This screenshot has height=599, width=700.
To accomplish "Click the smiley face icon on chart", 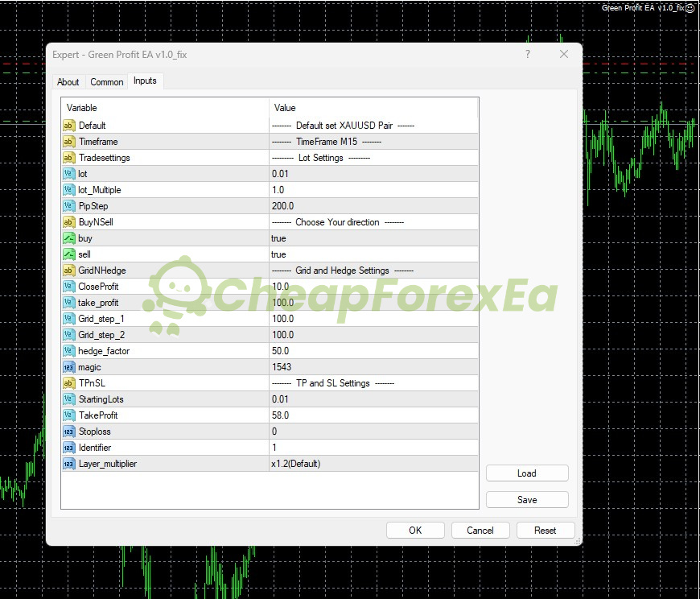I will tap(690, 8).
